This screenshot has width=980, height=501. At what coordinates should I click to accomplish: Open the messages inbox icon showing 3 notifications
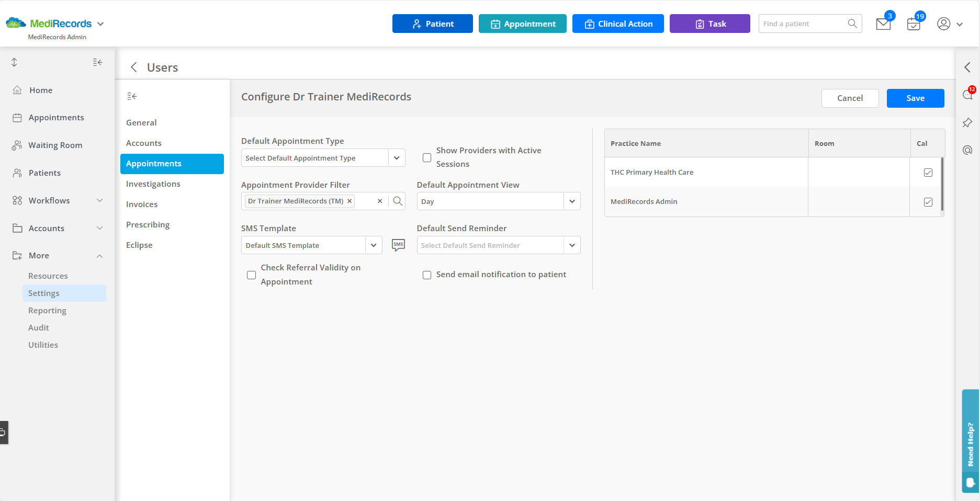coord(883,24)
